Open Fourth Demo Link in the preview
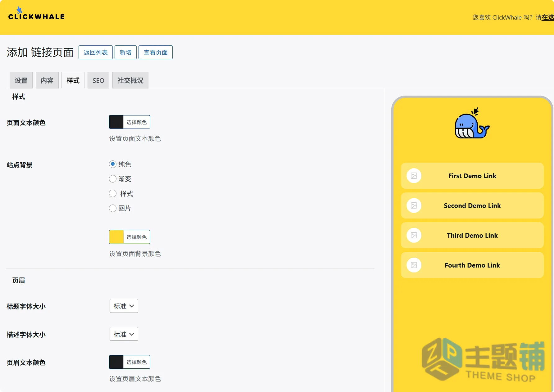The image size is (554, 392). point(472,265)
